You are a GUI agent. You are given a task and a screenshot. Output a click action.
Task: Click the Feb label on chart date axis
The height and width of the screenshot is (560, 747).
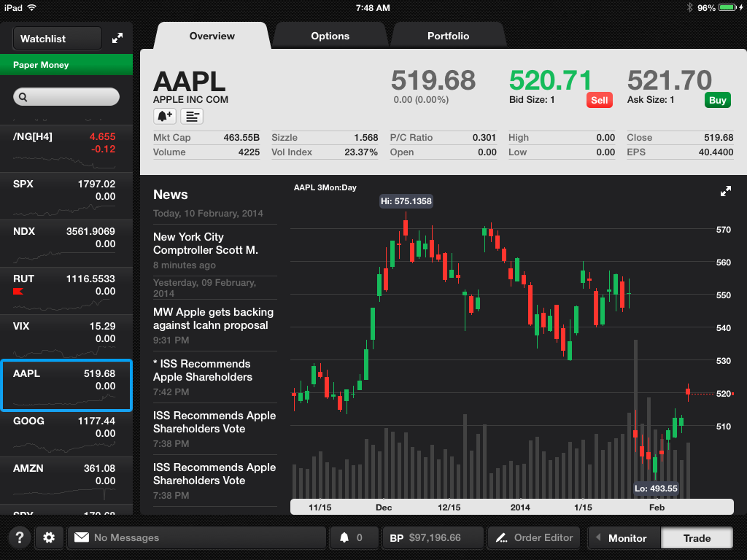pyautogui.click(x=657, y=507)
